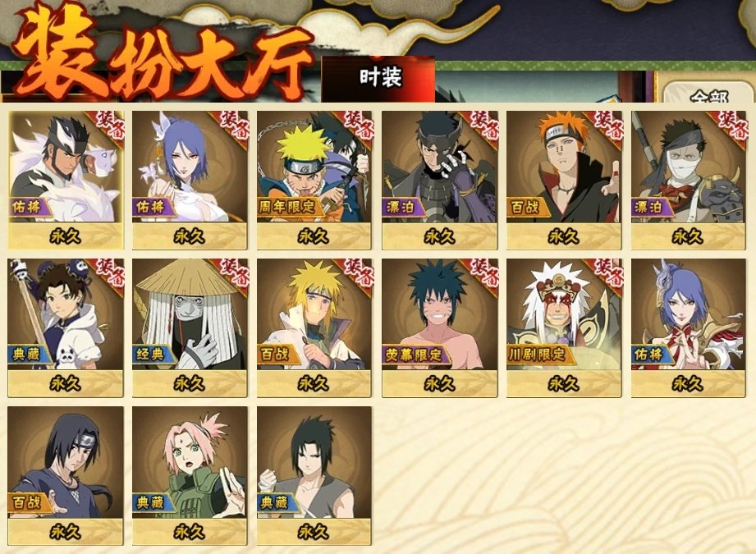Screen dimensions: 756x554
Task: Click the 装备 ribbon on Jiraiya's card
Action: tap(606, 274)
